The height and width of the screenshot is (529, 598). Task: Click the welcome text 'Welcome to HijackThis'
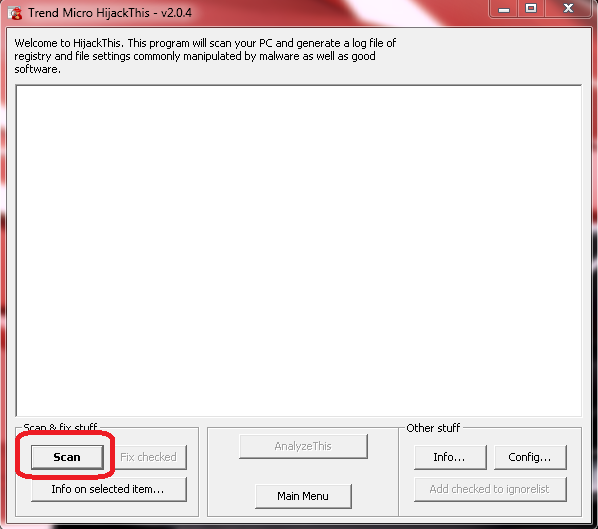[x=69, y=43]
